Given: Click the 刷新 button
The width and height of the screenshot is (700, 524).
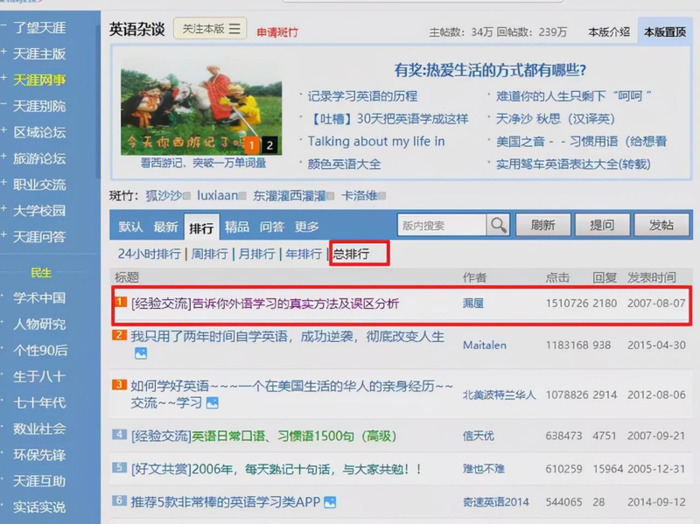Looking at the screenshot, I should pyautogui.click(x=543, y=225).
